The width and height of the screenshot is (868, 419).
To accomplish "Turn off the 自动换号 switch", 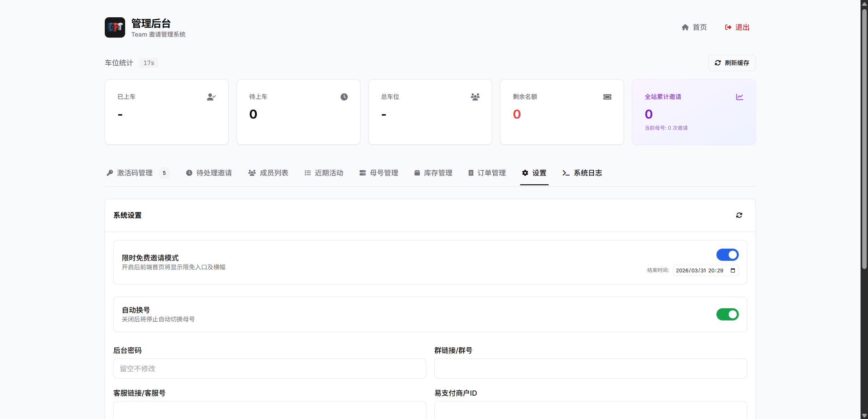I will tap(727, 314).
